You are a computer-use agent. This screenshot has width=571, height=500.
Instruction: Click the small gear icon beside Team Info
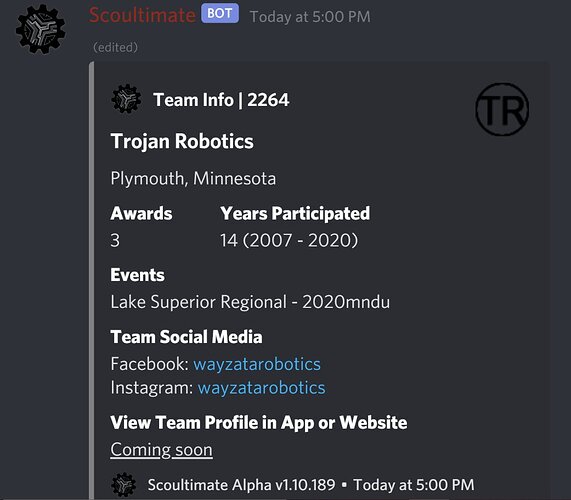coord(126,99)
